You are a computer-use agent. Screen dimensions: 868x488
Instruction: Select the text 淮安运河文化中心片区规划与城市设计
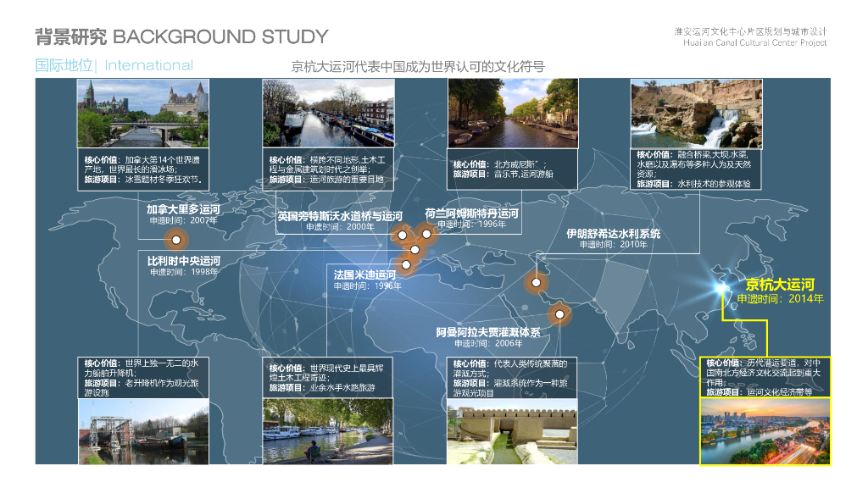pos(750,31)
